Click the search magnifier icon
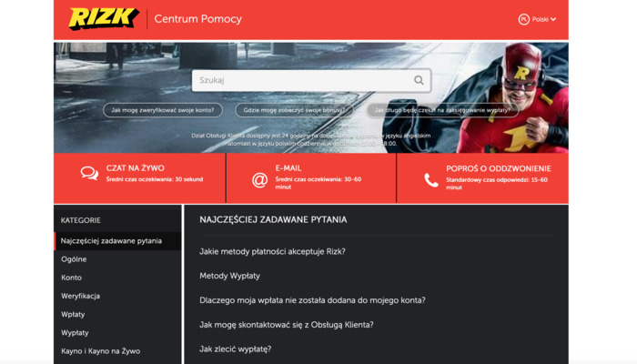Image resolution: width=637 pixels, height=364 pixels. pos(419,80)
